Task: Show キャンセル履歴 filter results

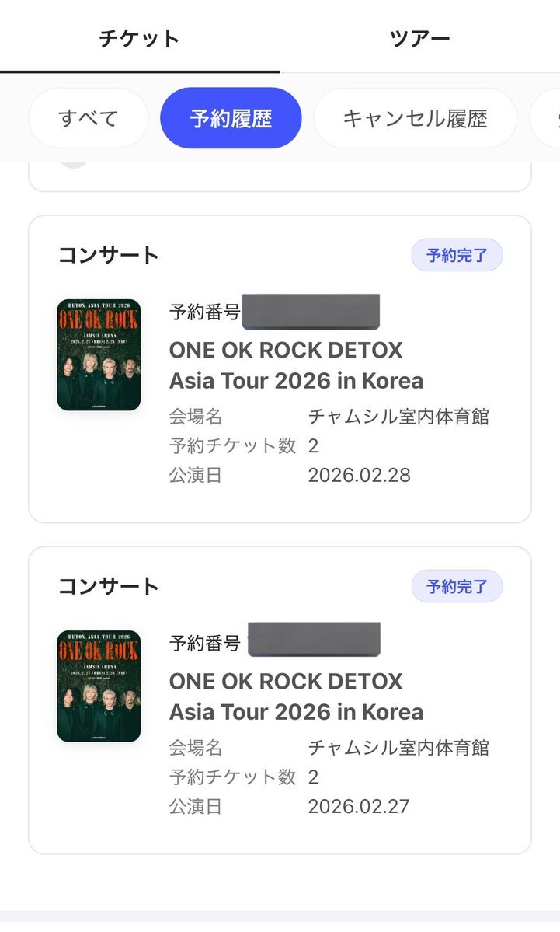Action: pyautogui.click(x=415, y=118)
